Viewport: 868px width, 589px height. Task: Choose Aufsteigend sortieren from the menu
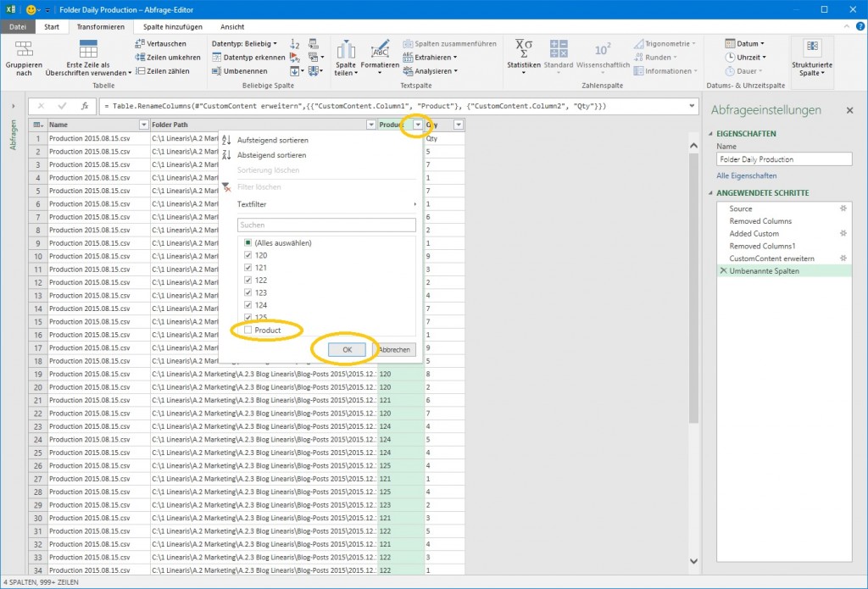coord(272,140)
